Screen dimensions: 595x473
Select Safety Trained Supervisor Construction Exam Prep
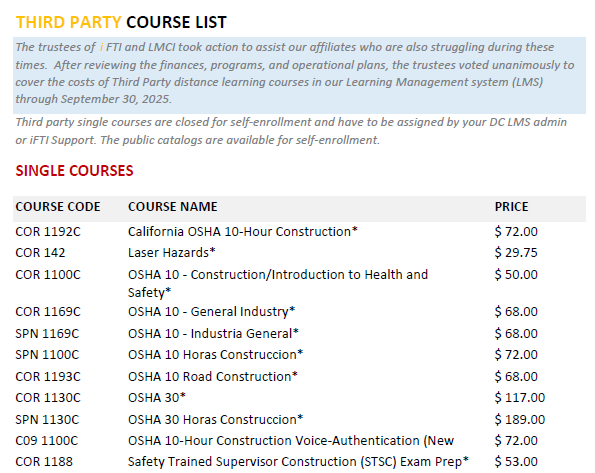[x=298, y=462]
